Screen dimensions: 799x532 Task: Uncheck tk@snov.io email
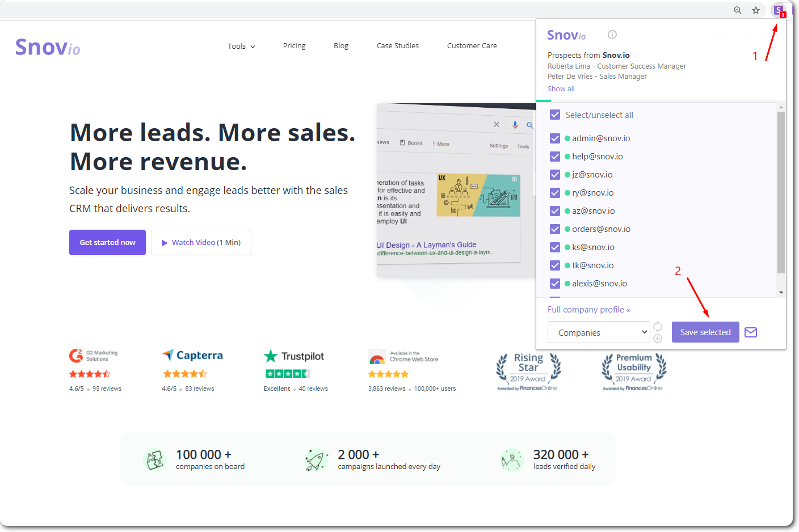[555, 265]
